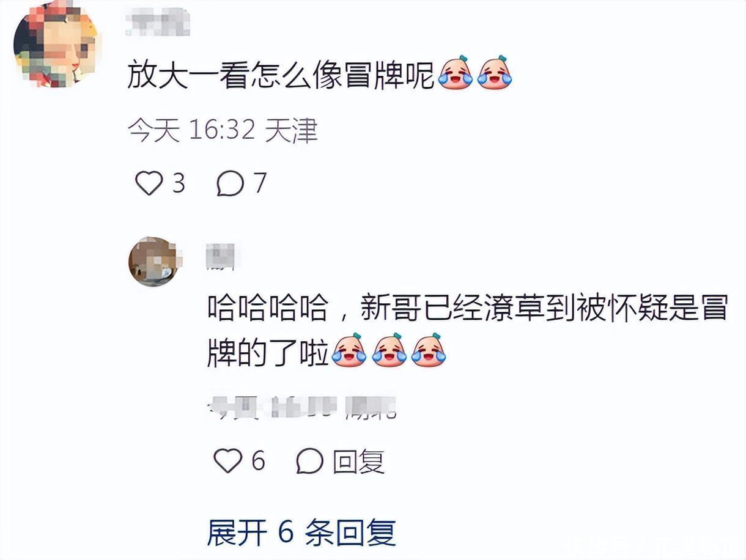746x560 pixels.
Task: Click the timestamp 今天 16:32 天津
Action: [223, 131]
